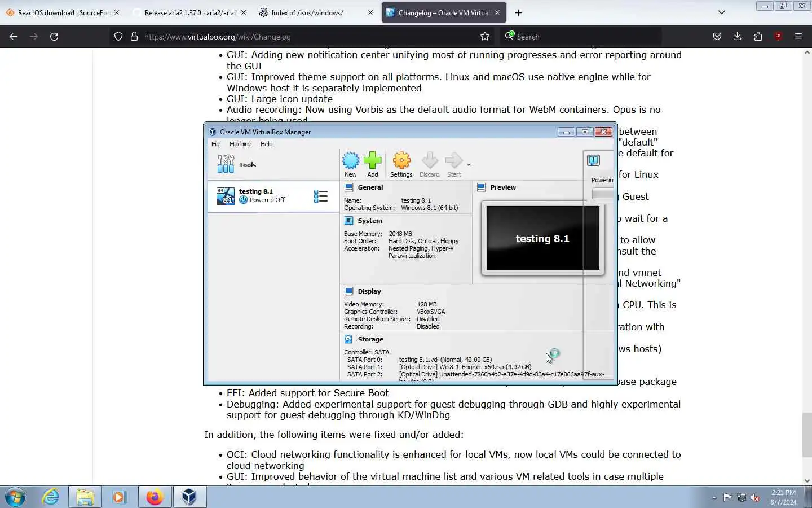
Task: Click the site padlock icon
Action: click(134, 36)
